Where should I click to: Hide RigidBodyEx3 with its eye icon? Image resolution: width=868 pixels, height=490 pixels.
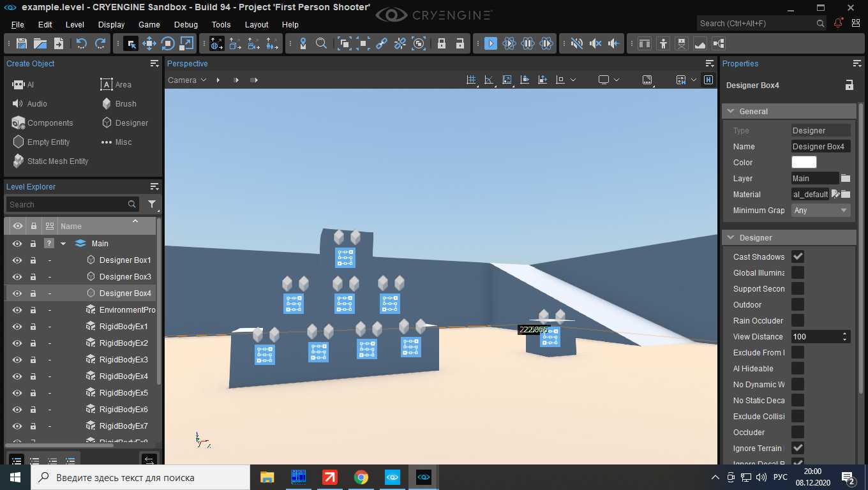coord(17,360)
